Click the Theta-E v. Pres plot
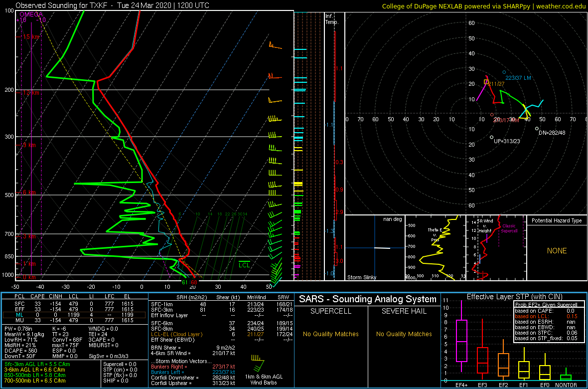Image resolution: width=588 pixels, height=389 pixels. point(436,248)
